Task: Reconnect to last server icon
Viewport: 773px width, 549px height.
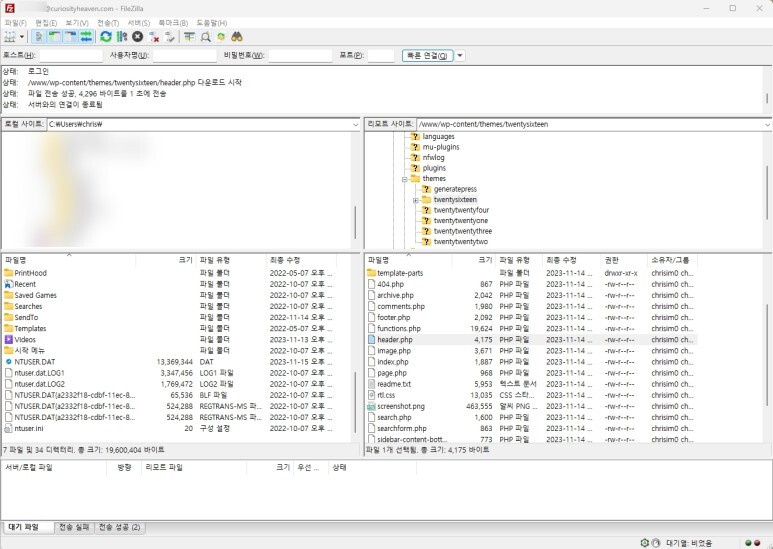Action: (x=170, y=37)
